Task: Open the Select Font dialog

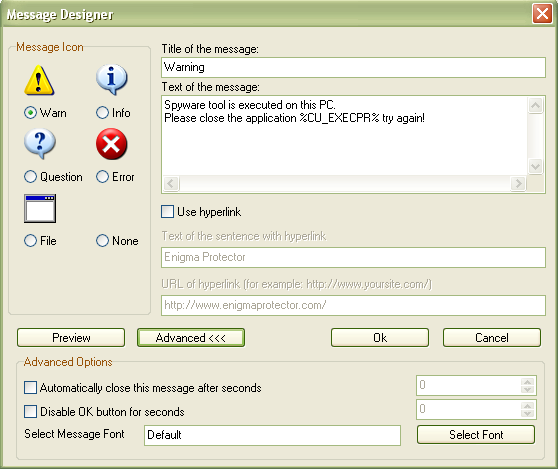Action: click(x=476, y=435)
